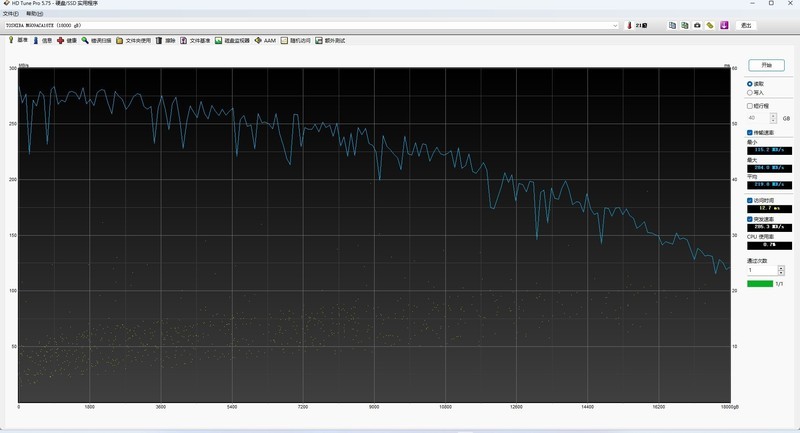Select the 写入 write radio button
The height and width of the screenshot is (433, 800).
pyautogui.click(x=750, y=93)
